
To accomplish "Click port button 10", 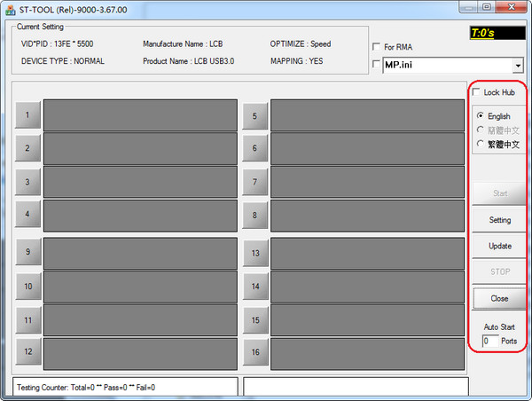I will (28, 287).
